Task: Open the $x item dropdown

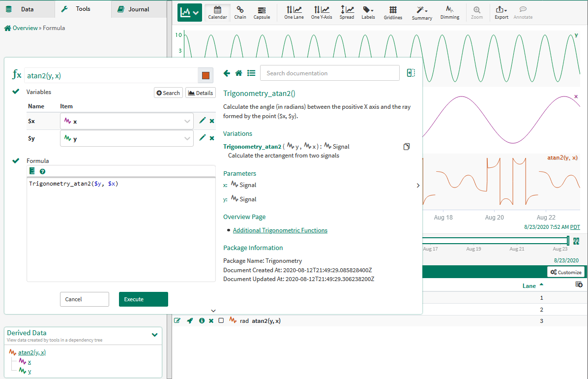Action: tap(187, 121)
